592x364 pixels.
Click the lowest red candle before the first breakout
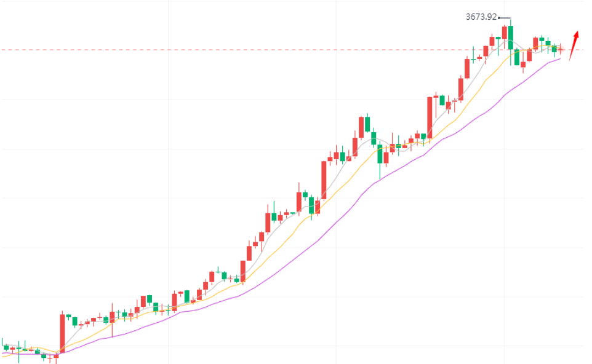56,355
